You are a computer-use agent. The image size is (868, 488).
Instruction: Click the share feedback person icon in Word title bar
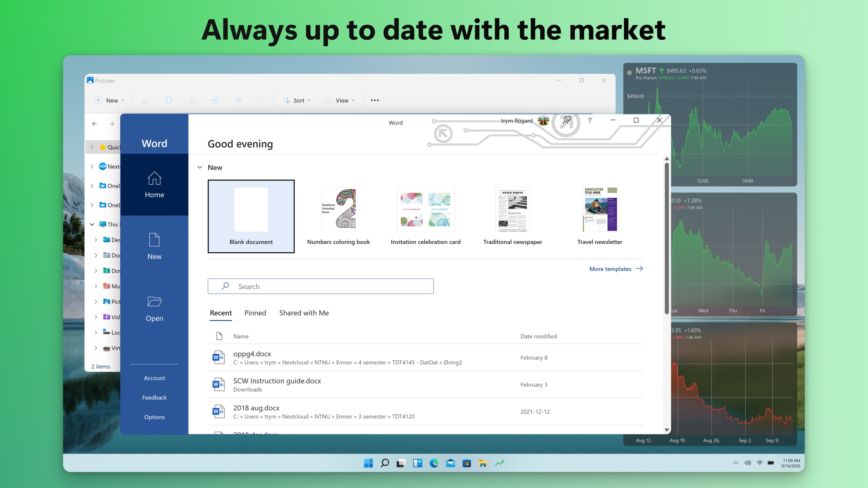[x=566, y=121]
